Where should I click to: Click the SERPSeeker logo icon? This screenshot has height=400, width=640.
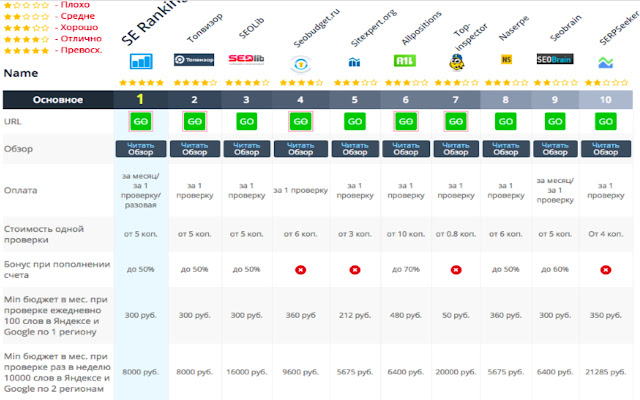(606, 62)
